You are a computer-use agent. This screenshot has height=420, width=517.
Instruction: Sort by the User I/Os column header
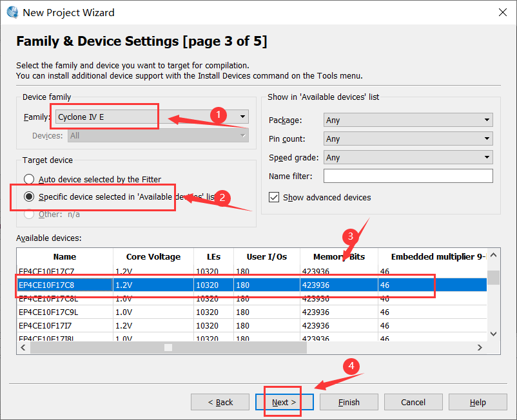pyautogui.click(x=267, y=256)
